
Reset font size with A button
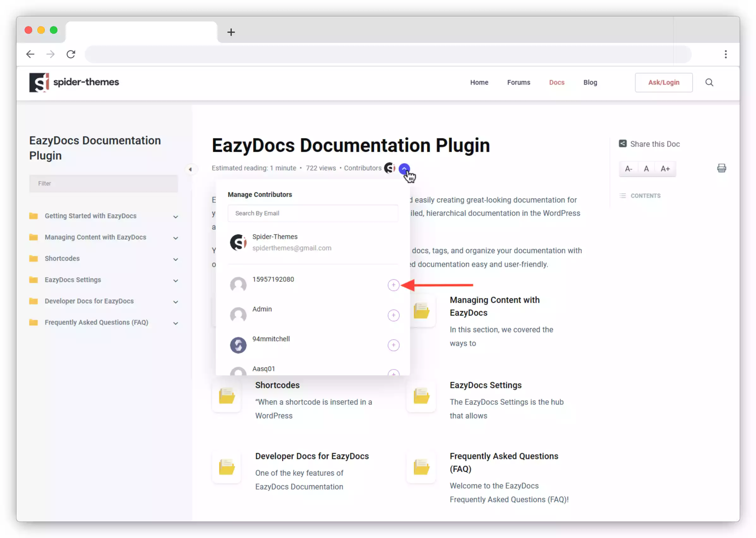point(646,168)
